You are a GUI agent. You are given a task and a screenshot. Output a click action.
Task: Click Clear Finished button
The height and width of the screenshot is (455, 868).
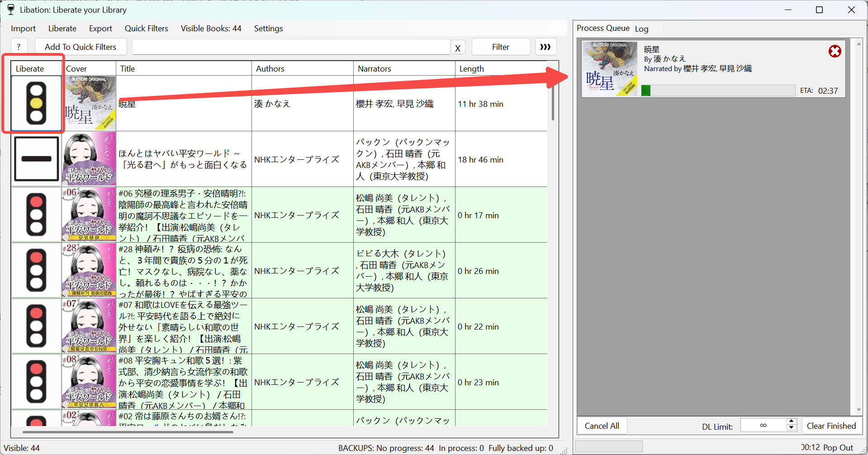[831, 426]
